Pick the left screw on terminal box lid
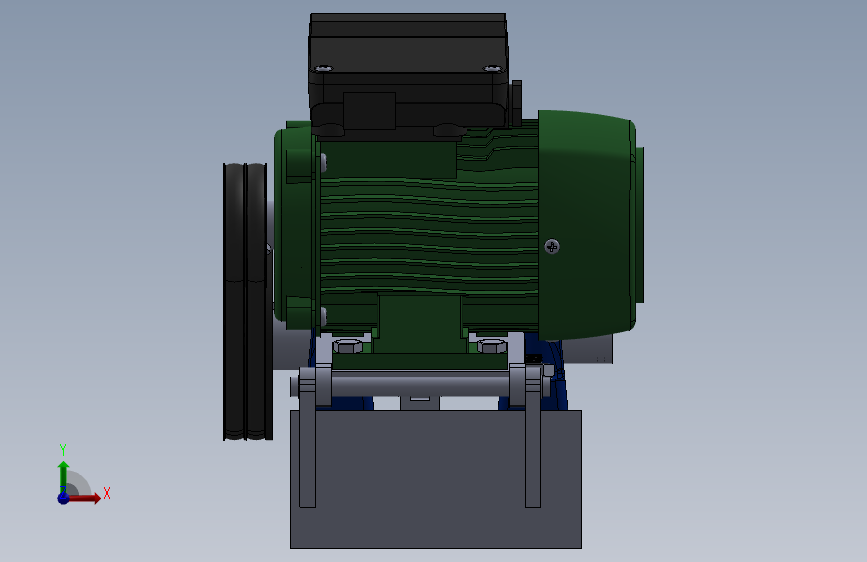This screenshot has height=562, width=867. point(323,69)
